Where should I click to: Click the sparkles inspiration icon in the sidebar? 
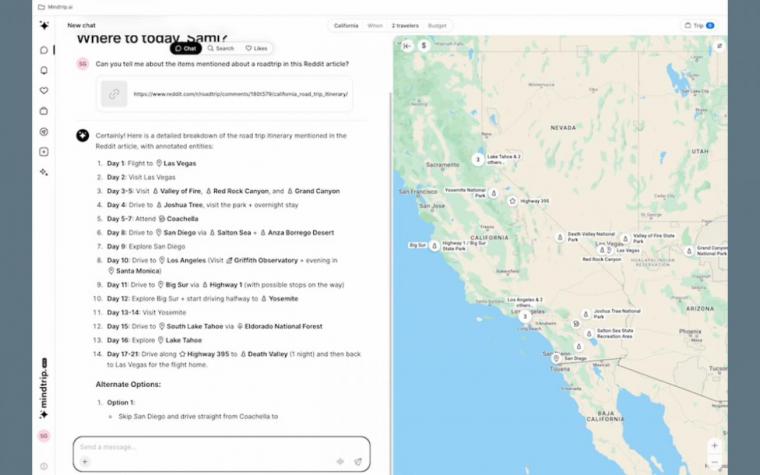44,173
